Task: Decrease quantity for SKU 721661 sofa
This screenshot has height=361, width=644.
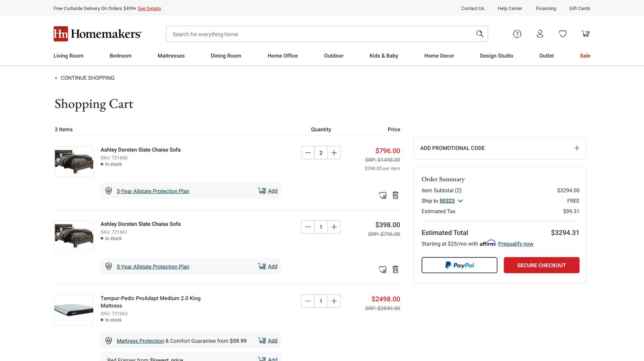Action: pyautogui.click(x=308, y=227)
